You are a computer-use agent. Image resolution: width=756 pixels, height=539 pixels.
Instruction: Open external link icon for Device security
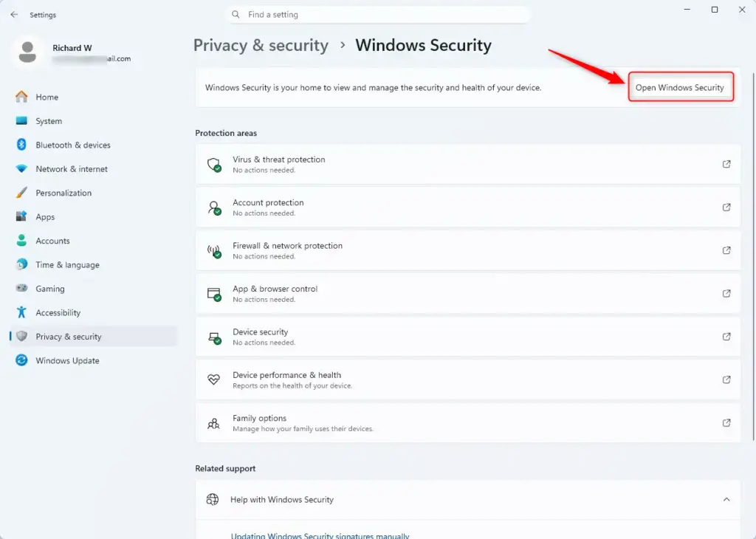726,337
